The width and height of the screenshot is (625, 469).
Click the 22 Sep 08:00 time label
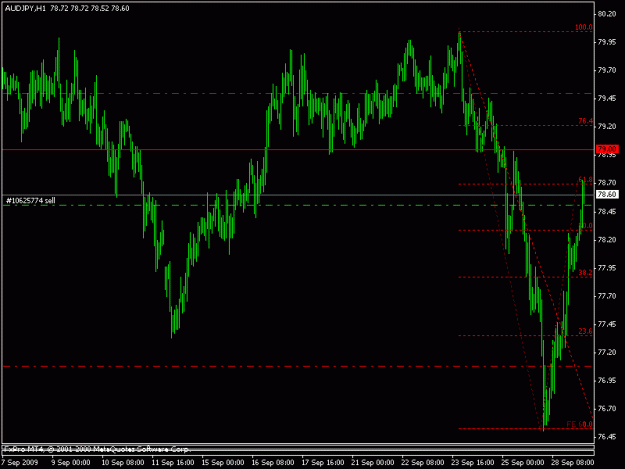coord(423,462)
